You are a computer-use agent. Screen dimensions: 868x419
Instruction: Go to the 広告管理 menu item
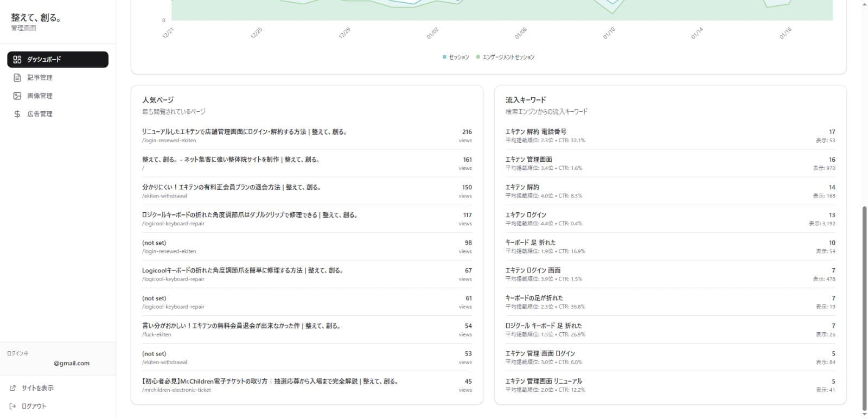[x=40, y=114]
